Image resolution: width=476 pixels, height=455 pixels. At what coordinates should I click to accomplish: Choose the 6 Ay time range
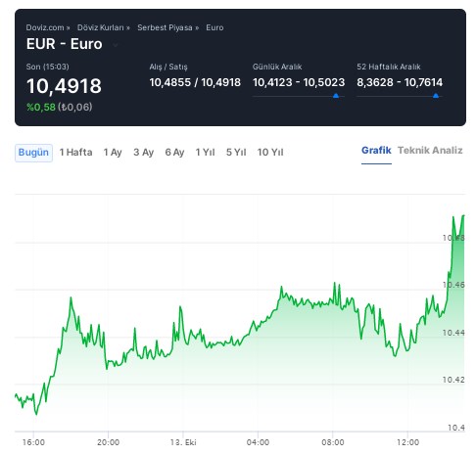174,153
